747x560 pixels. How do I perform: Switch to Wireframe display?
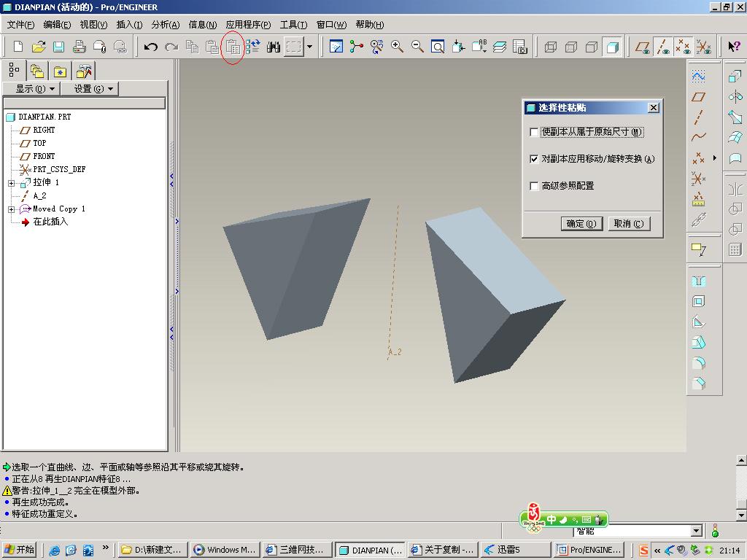click(551, 47)
